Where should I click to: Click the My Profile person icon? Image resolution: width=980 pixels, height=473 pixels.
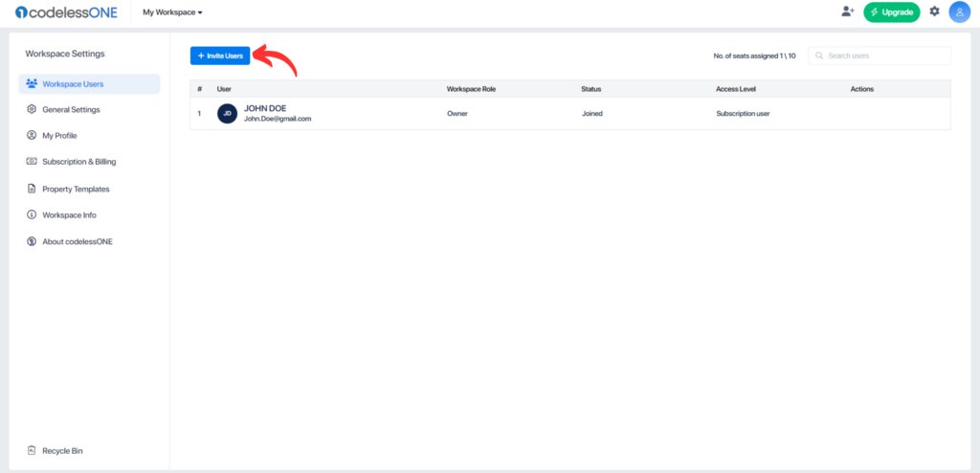tap(32, 135)
